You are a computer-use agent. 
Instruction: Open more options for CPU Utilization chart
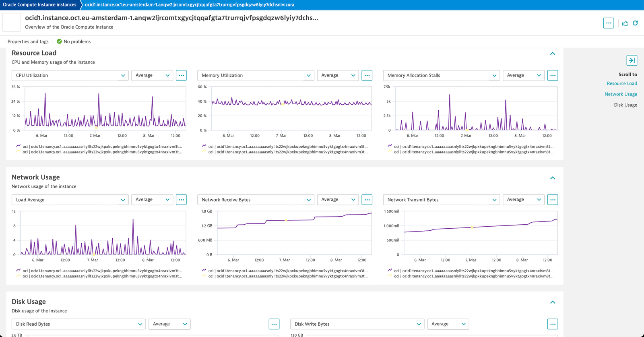click(x=182, y=75)
